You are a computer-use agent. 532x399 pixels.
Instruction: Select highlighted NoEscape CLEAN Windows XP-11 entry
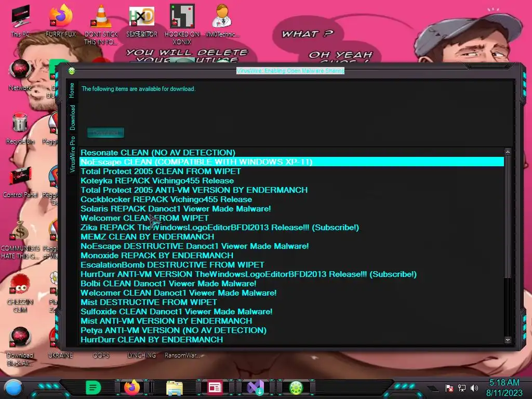(x=292, y=162)
